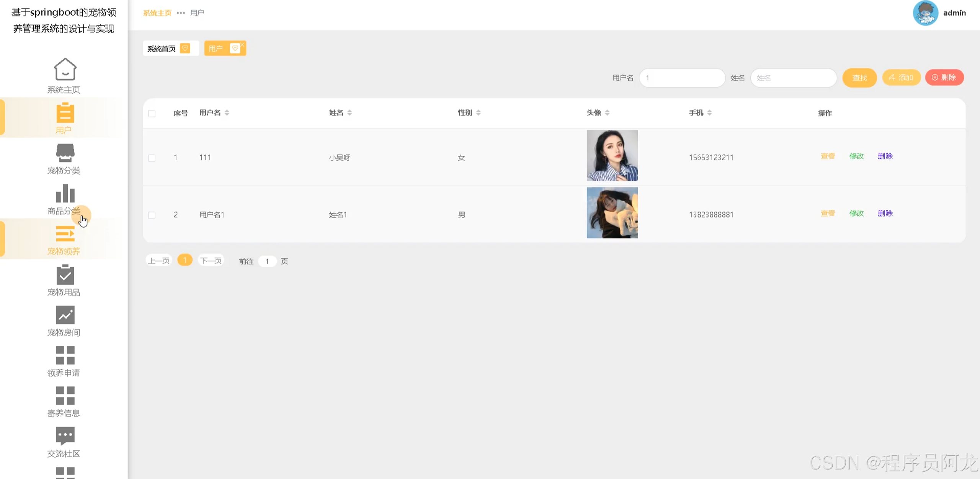Screen dimensions: 980x479
Task: Open the 商品分类 bar chart icon
Action: (65, 193)
